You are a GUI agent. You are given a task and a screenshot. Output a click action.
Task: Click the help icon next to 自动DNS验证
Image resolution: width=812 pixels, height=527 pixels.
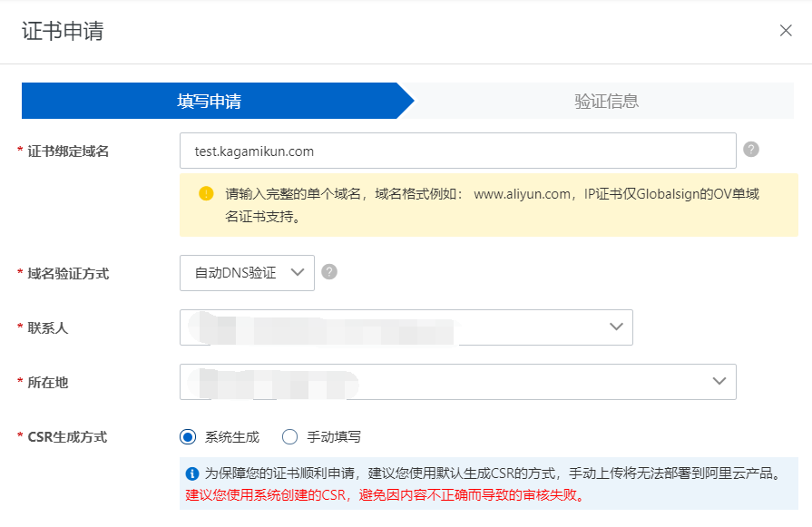point(329,272)
